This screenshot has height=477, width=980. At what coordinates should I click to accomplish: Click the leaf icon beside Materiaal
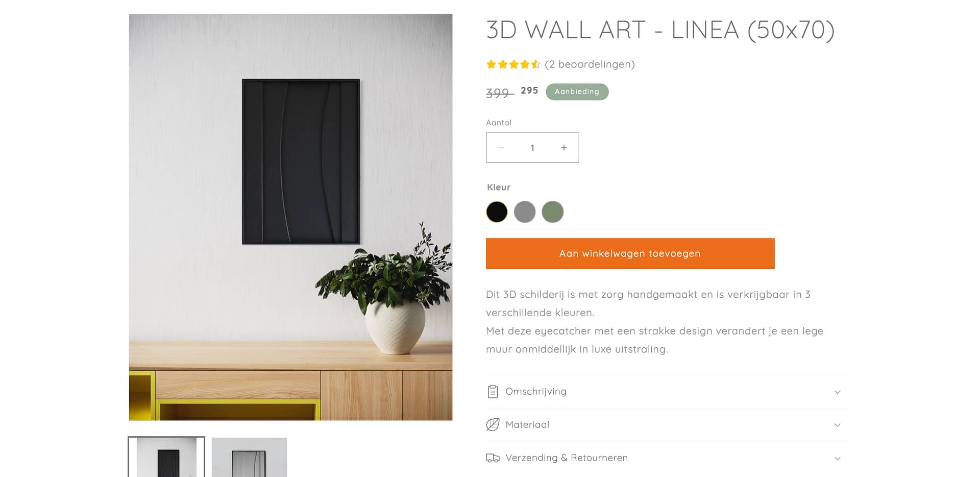[x=493, y=424]
